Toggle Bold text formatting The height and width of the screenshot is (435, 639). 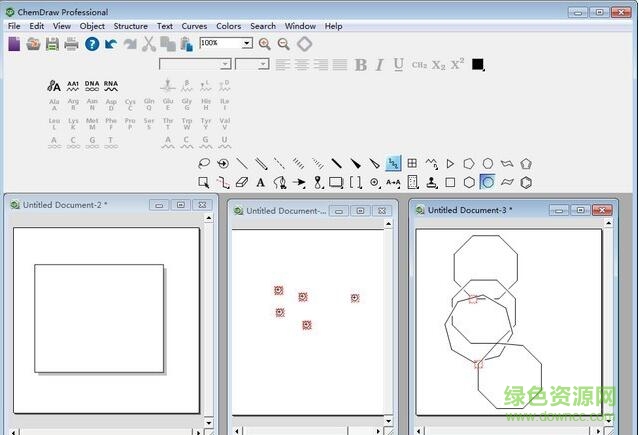tap(361, 65)
